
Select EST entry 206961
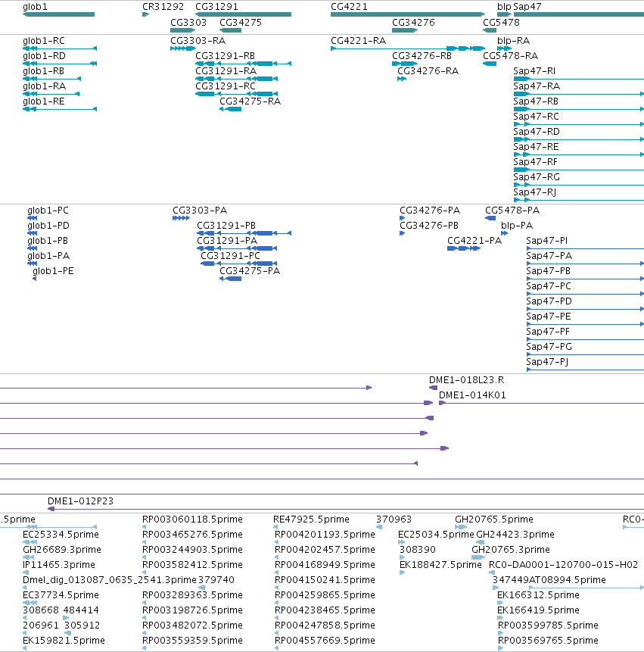pos(41,625)
